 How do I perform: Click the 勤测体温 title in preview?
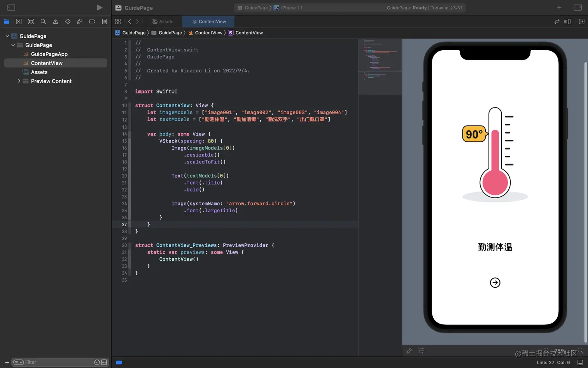click(x=495, y=247)
